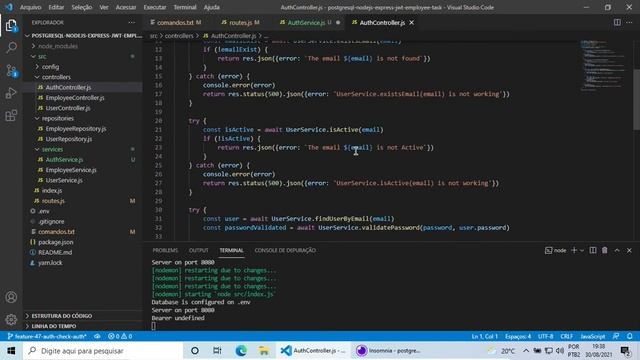Open Source Control view in activity bar
640x360 pixels.
(x=11, y=71)
